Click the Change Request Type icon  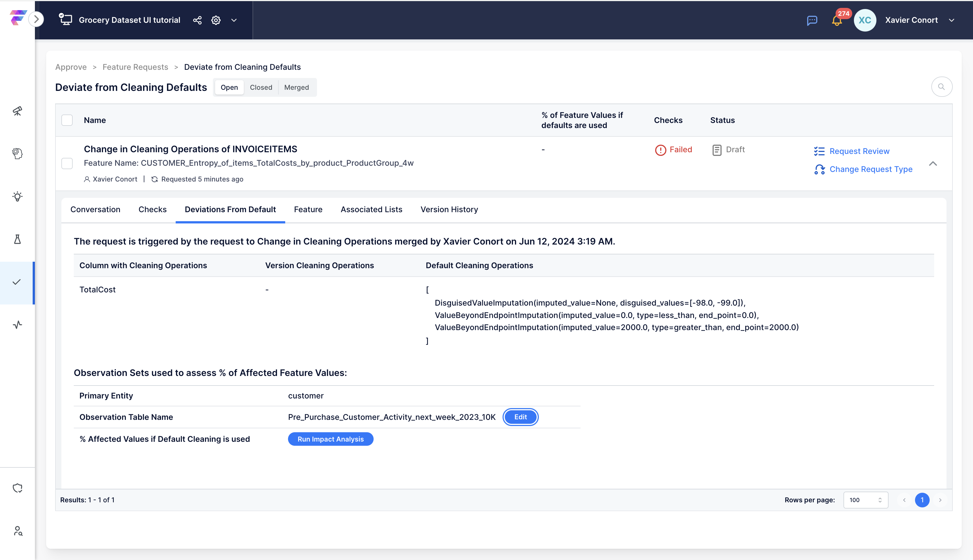(819, 169)
